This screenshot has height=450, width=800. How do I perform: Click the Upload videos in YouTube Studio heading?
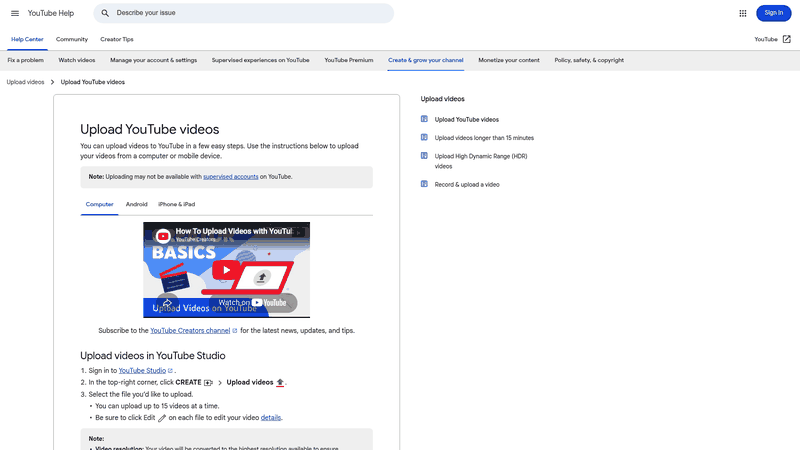[x=153, y=356]
